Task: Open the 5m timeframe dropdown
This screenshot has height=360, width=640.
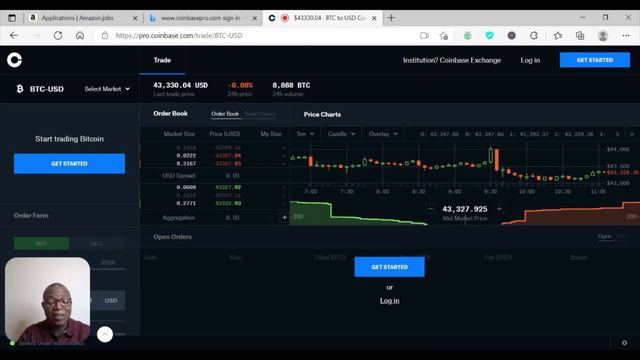Action: tap(305, 133)
